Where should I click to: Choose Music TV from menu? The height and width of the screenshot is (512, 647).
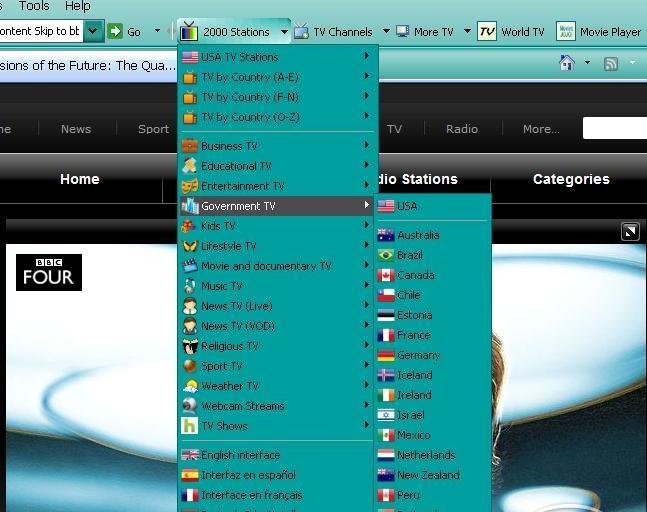coord(276,286)
